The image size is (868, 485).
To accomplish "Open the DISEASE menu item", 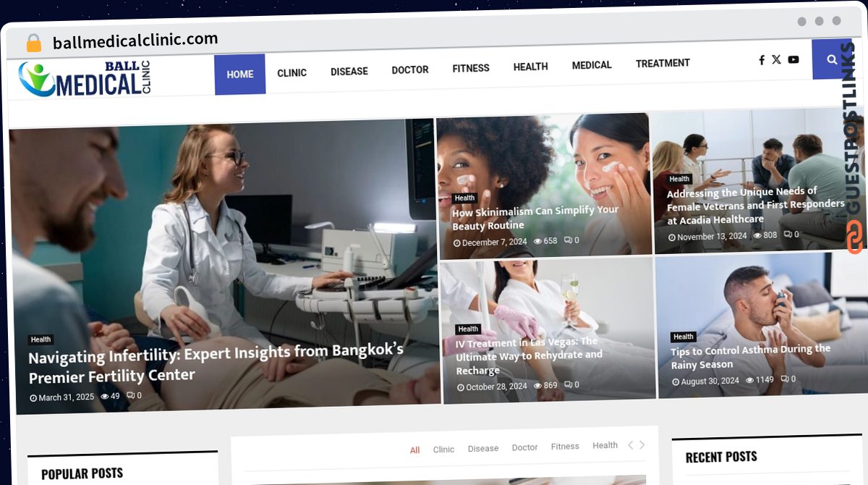I will click(349, 72).
